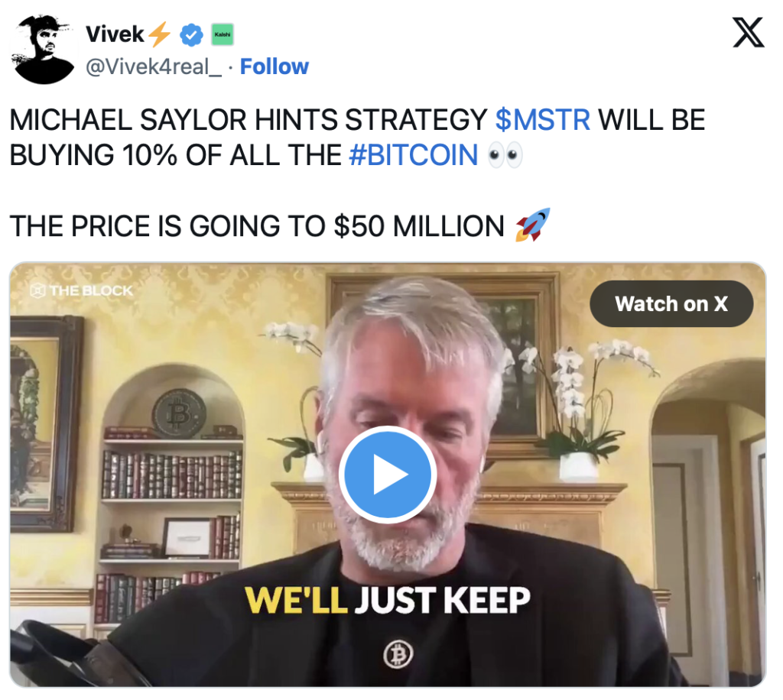This screenshot has height=700, width=783.
Task: Click the Bitcoin coin on the bookshelf
Action: (x=179, y=413)
